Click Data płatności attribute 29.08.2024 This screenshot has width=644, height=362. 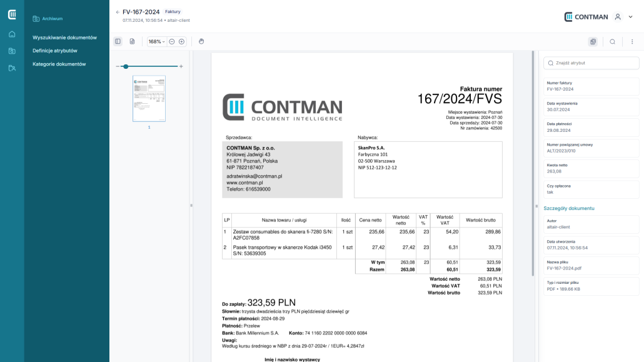pyautogui.click(x=591, y=128)
